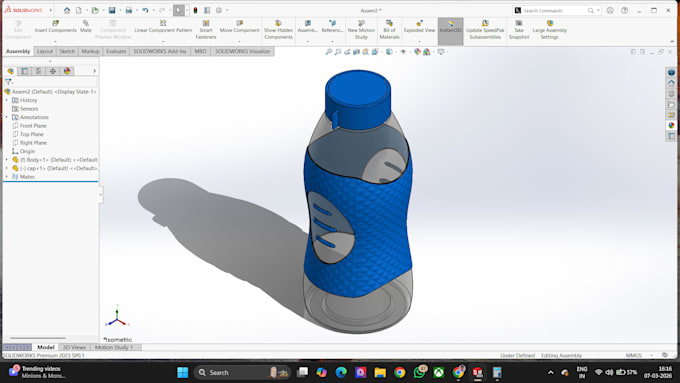Open the Markup ribbon tab

pyautogui.click(x=90, y=51)
